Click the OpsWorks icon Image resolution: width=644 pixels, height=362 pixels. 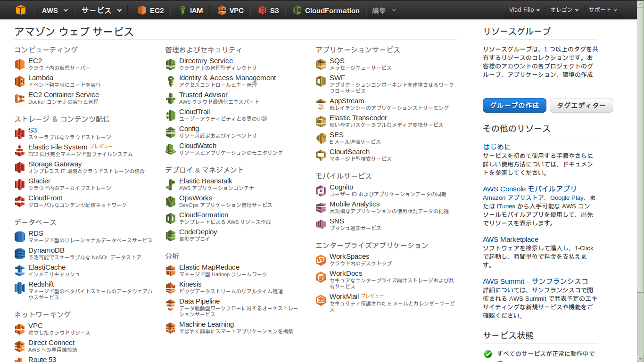point(170,201)
